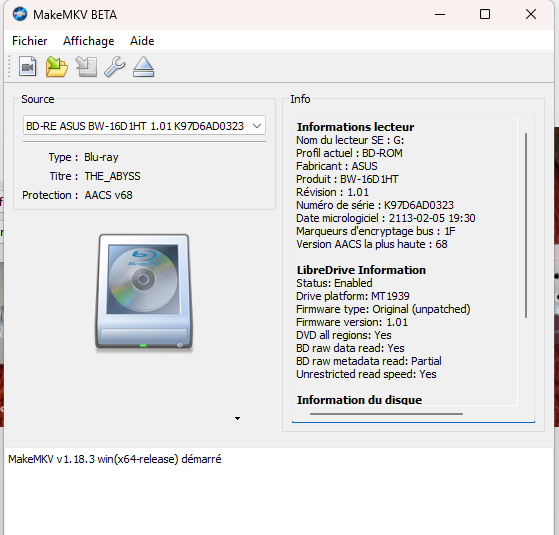559x535 pixels.
Task: Click 'Nom du lecteur SE : G:' line
Action: 350,140
